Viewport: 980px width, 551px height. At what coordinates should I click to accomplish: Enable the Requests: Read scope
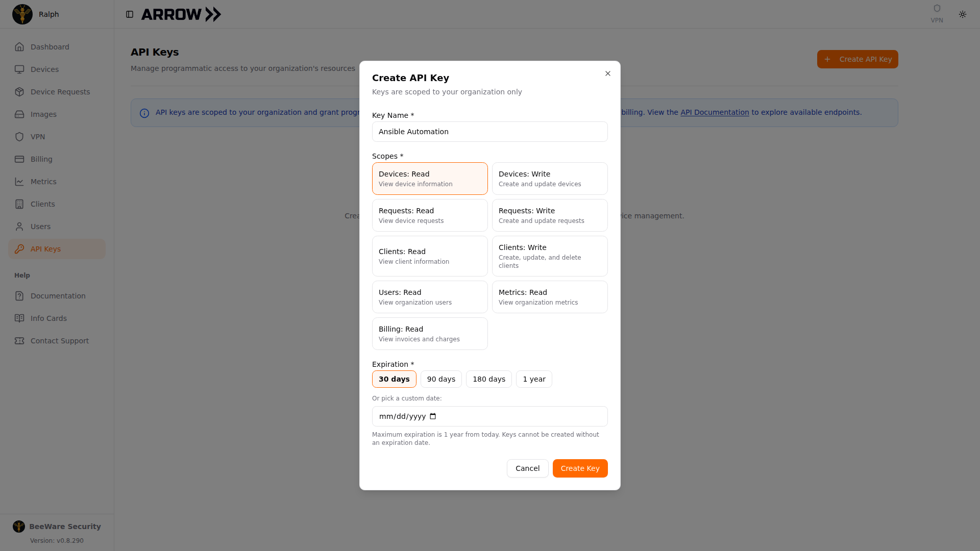pos(430,215)
